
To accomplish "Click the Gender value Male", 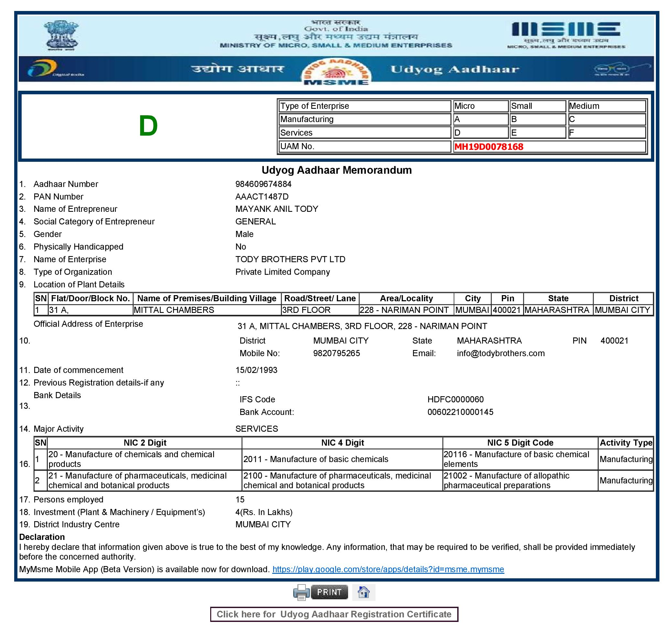I will 244,234.
